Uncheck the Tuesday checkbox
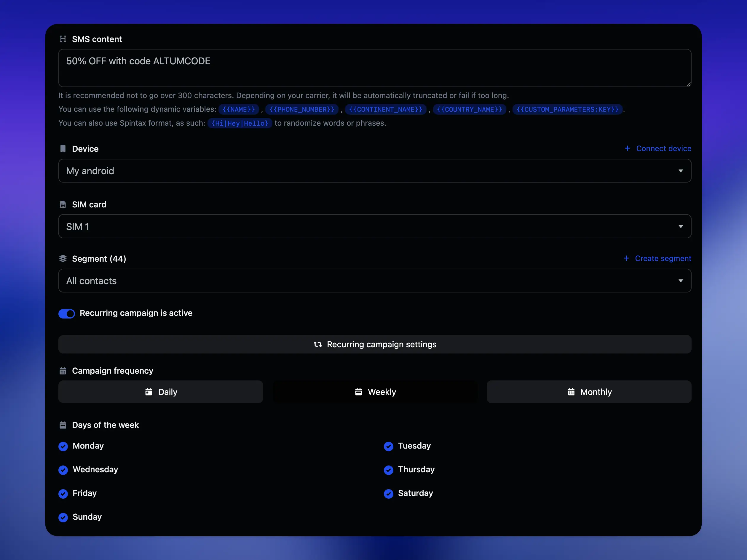The image size is (747, 560). pos(389,447)
